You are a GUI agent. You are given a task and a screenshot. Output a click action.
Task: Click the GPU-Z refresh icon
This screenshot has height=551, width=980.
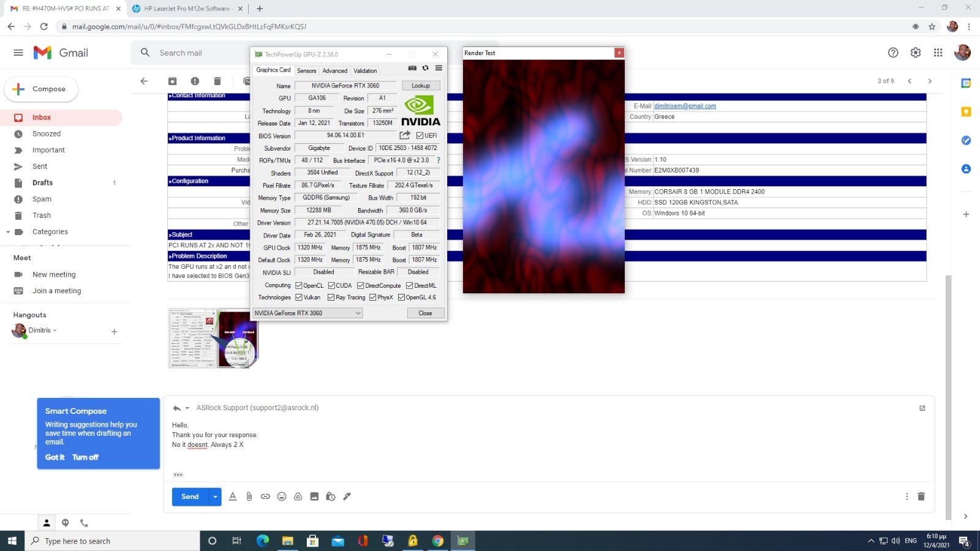[x=425, y=68]
